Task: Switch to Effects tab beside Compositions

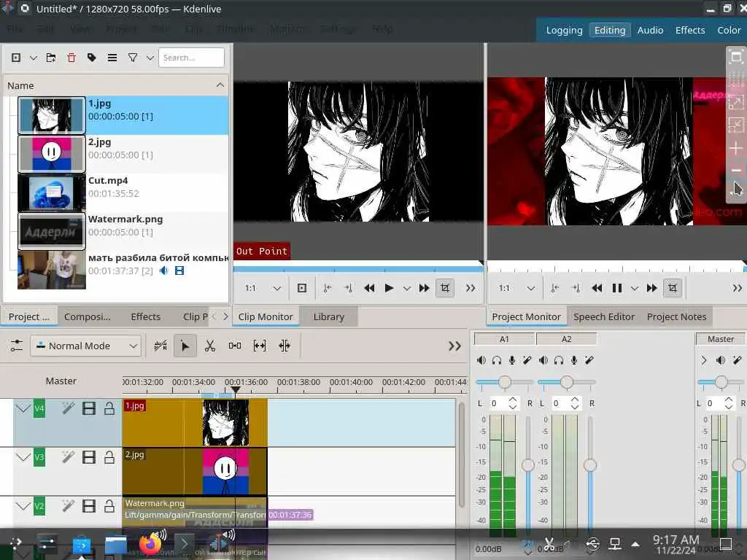Action: pos(145,316)
